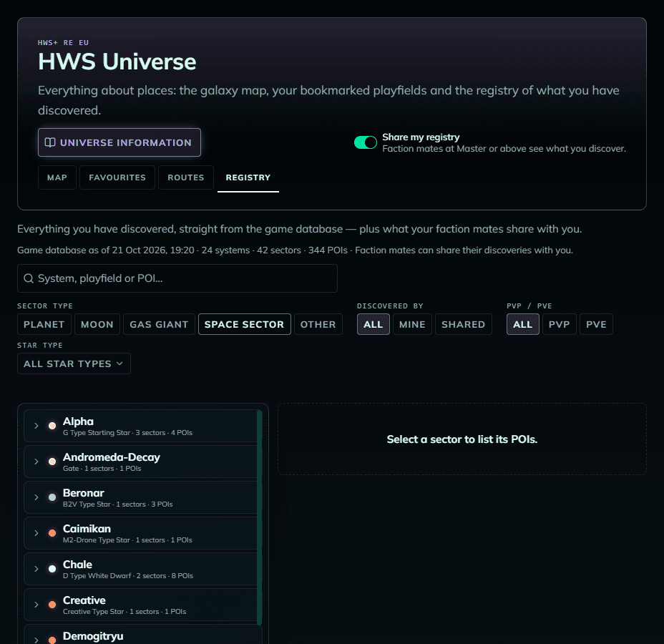The width and height of the screenshot is (664, 644).
Task: Expand the Alpha system row
Action: point(36,426)
